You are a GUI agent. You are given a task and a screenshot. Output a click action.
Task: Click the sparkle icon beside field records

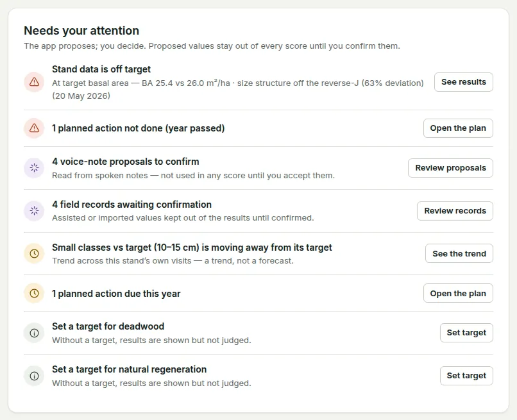click(x=34, y=211)
